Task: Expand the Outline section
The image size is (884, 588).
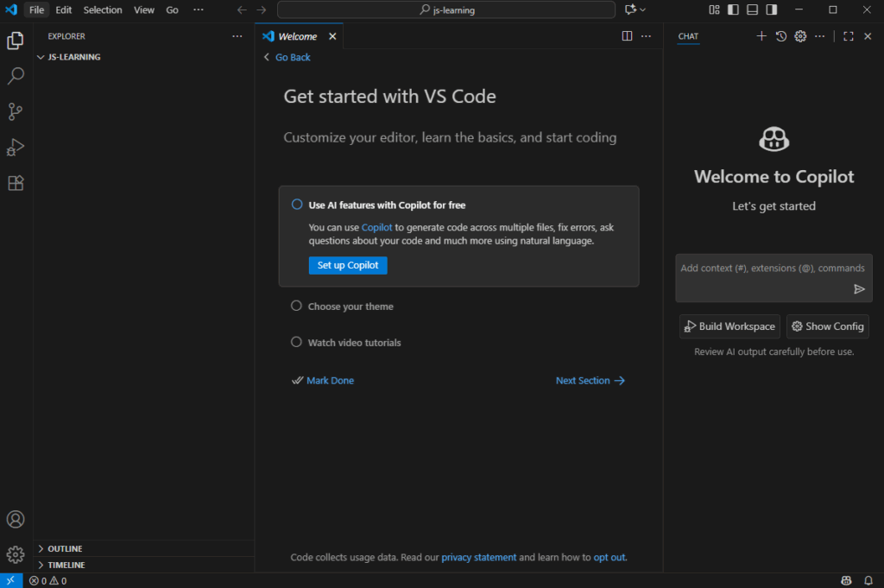Action: 65,548
